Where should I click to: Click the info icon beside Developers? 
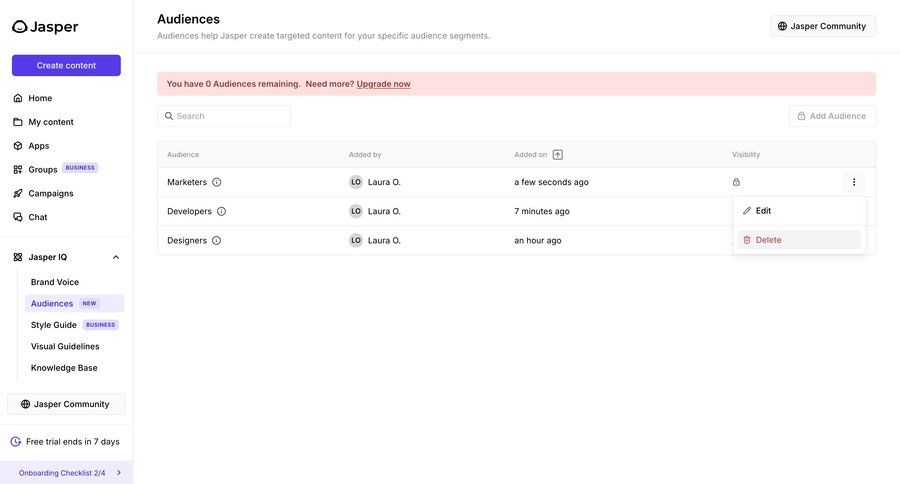(x=222, y=211)
